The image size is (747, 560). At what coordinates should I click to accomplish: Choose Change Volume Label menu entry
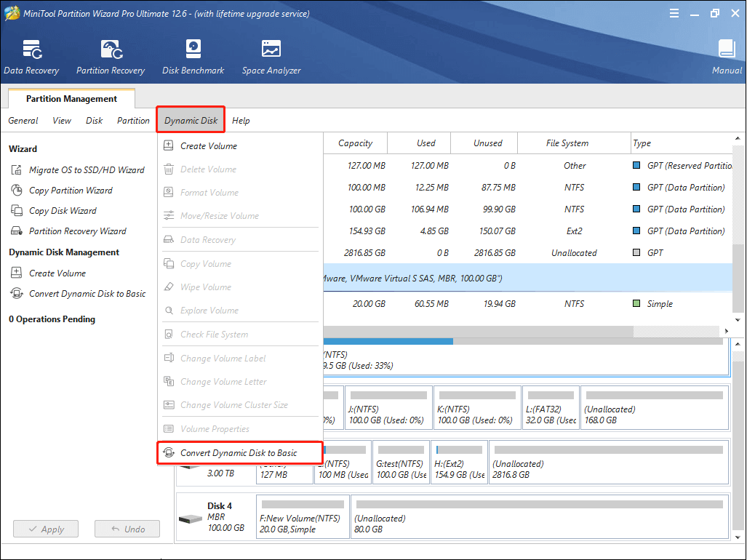tap(239, 358)
